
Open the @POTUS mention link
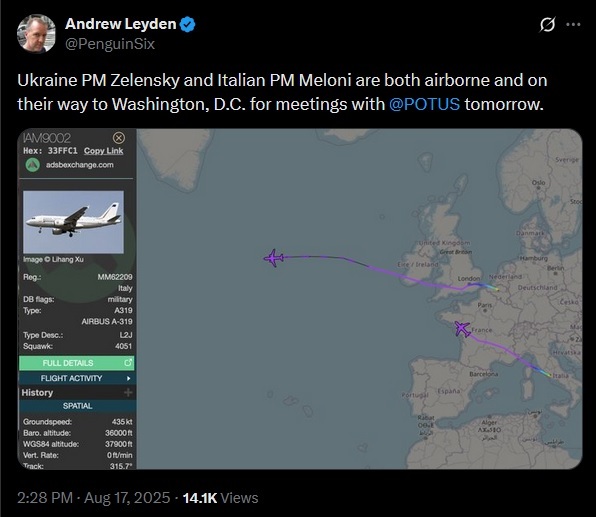click(424, 104)
